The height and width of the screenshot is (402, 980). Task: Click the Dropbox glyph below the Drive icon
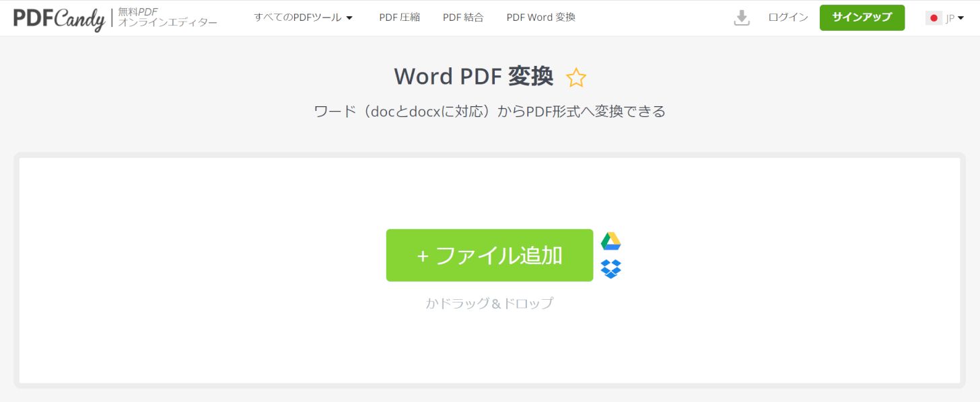(610, 268)
